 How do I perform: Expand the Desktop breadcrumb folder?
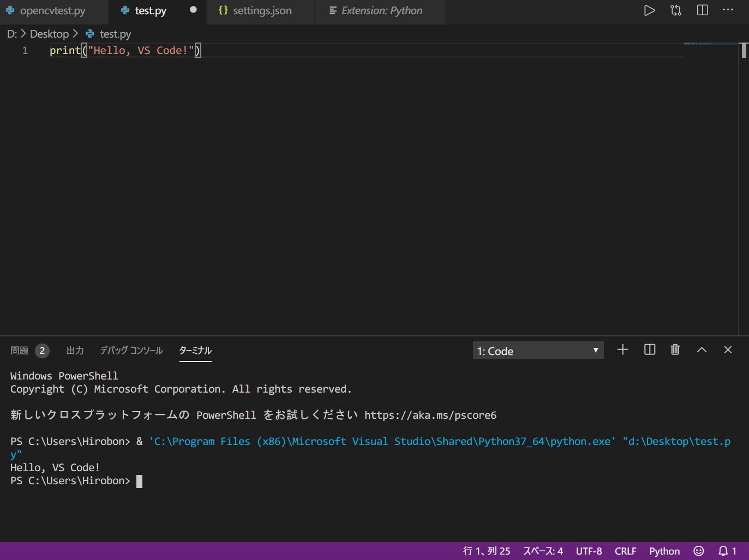coord(49,34)
